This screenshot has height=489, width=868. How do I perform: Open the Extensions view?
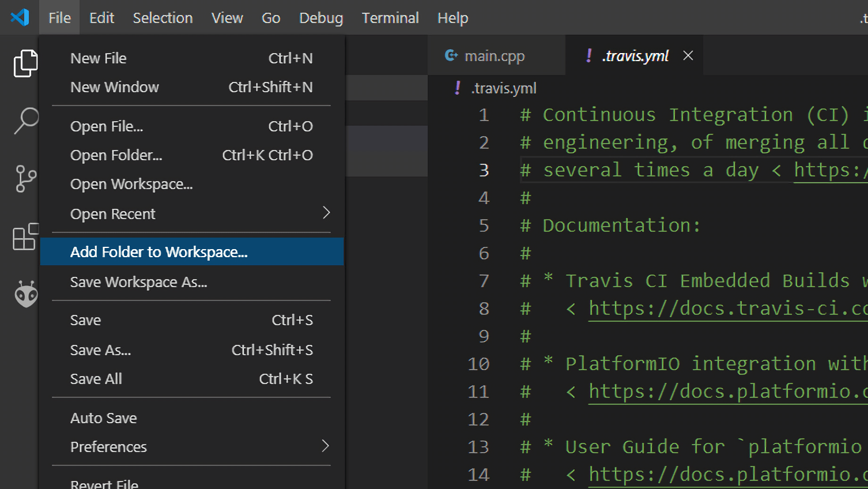point(24,236)
